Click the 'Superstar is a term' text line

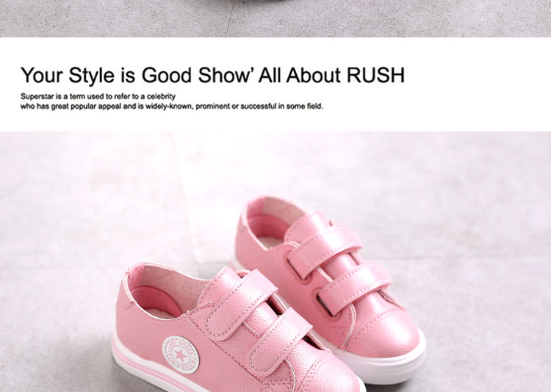click(98, 96)
